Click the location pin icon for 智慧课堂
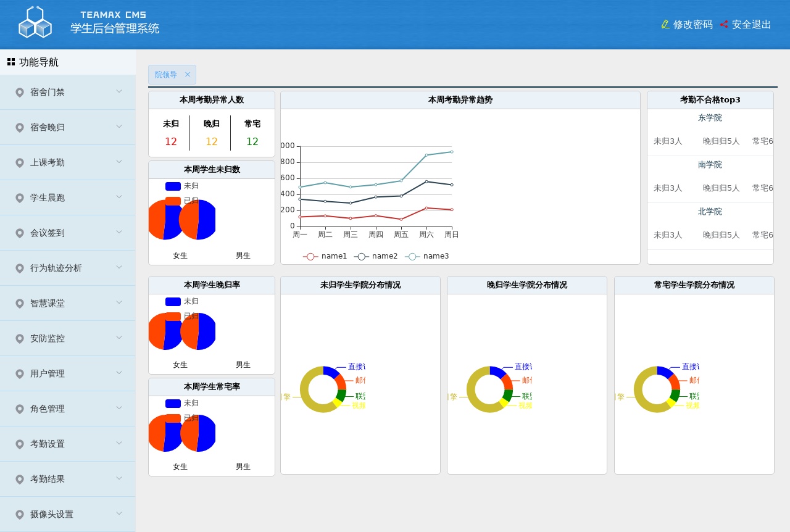The image size is (790, 532). [20, 304]
